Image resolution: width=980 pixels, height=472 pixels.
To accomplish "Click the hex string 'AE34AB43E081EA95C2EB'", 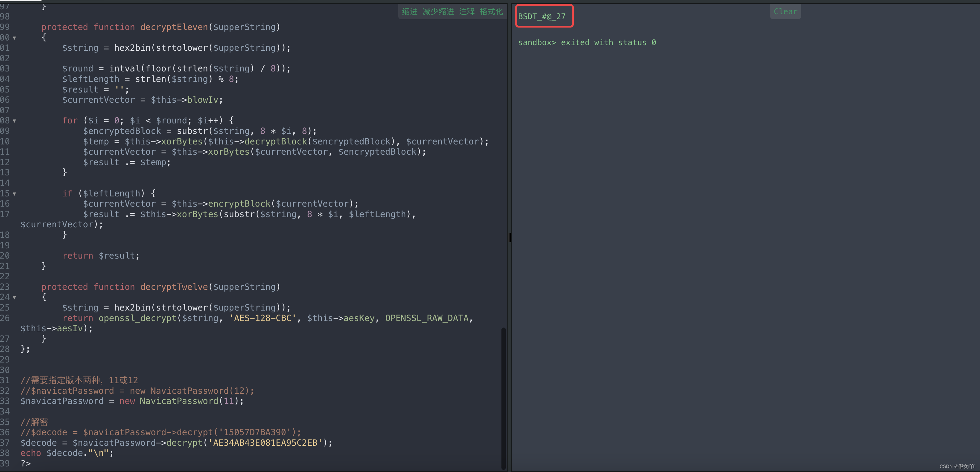I will click(x=265, y=443).
